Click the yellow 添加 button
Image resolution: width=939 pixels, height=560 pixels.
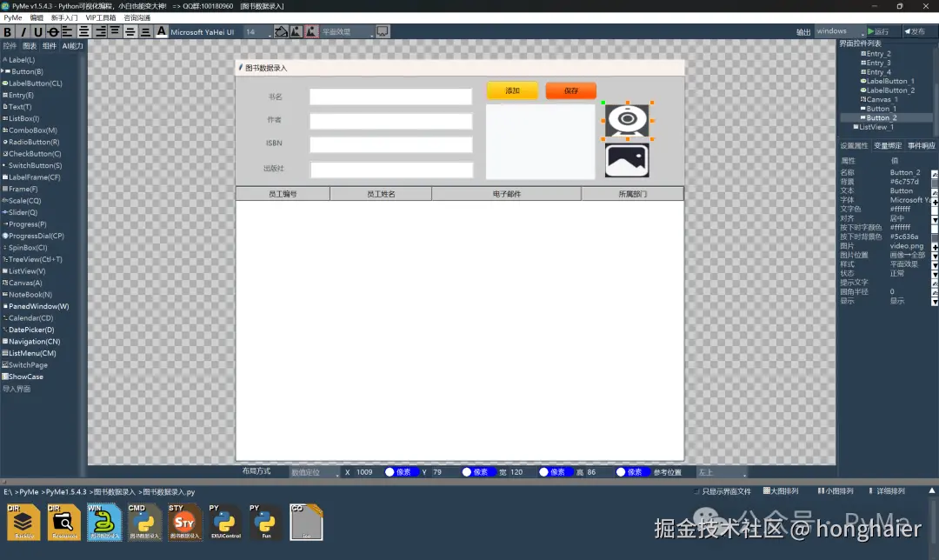[513, 90]
